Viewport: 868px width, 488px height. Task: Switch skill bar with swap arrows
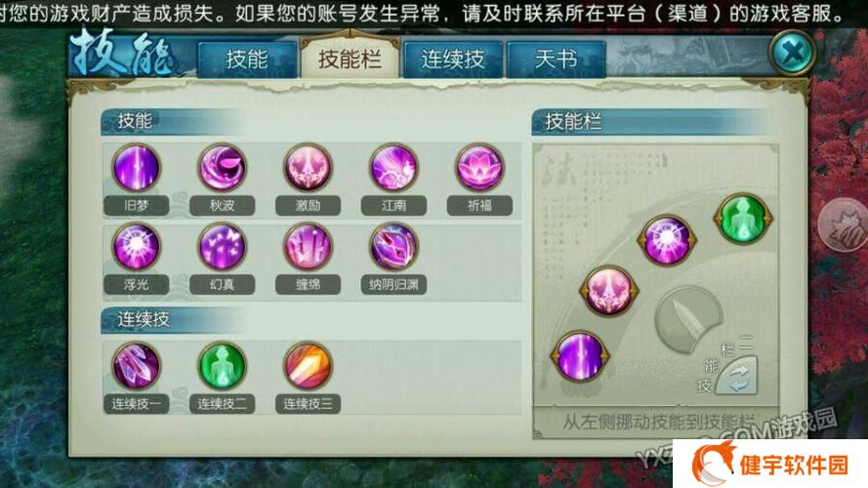click(x=737, y=377)
